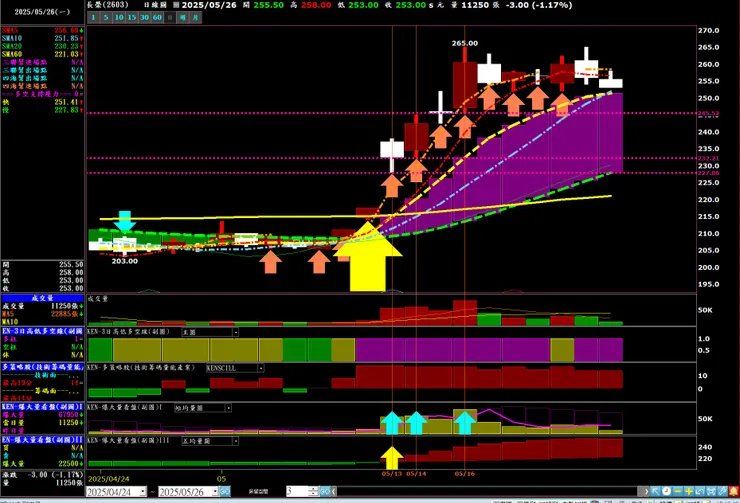Viewport: 740px width, 503px height.
Task: Select the 15-minute period button
Action: [131, 17]
